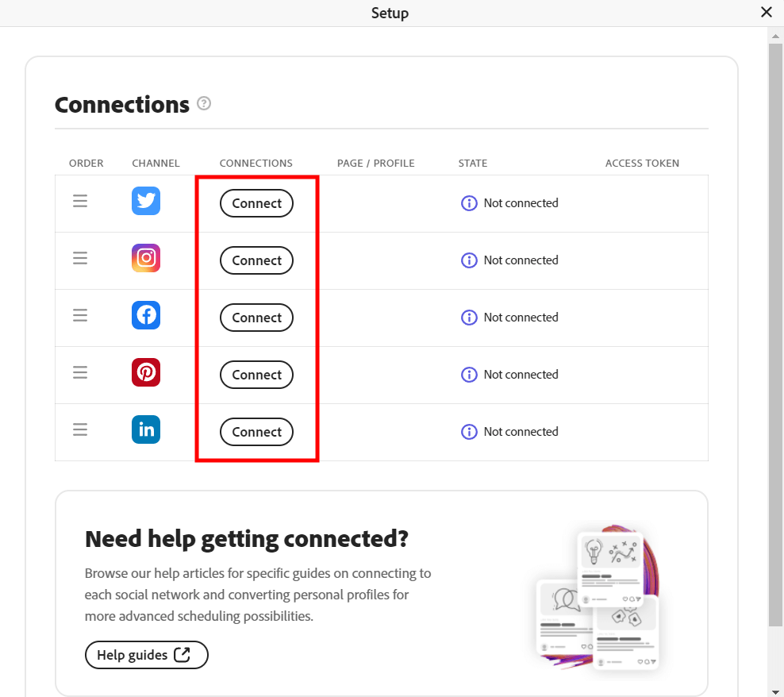The image size is (784, 697).
Task: Connect the Twitter account
Action: tap(256, 203)
